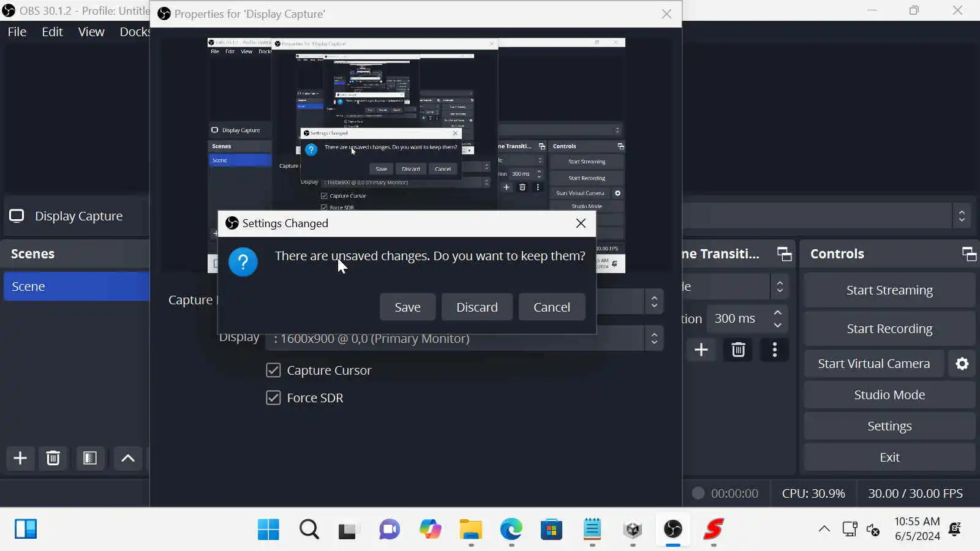Select Scene in the Scenes list
The width and height of the screenshot is (980, 551).
coord(77,287)
